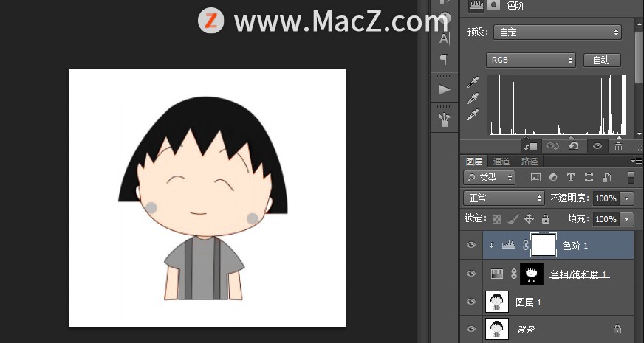The width and height of the screenshot is (644, 343).
Task: Select the midtone input slider triangle
Action: coord(572,137)
